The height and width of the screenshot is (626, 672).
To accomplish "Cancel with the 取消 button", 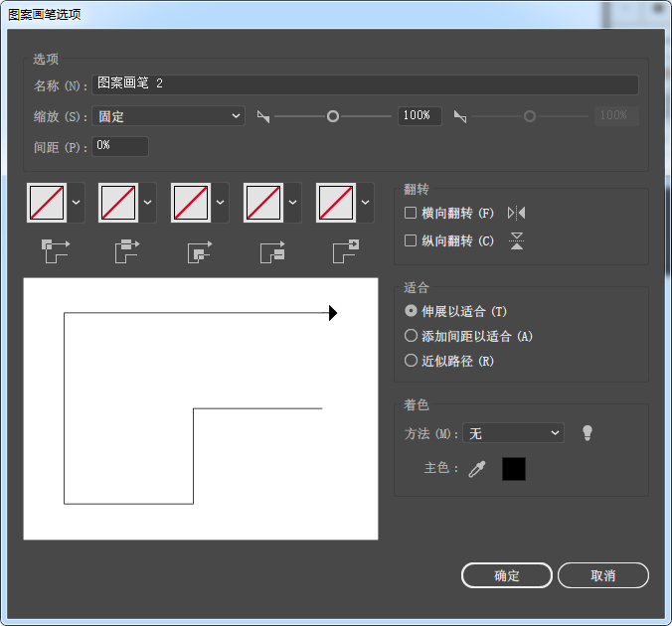I will pyautogui.click(x=603, y=575).
